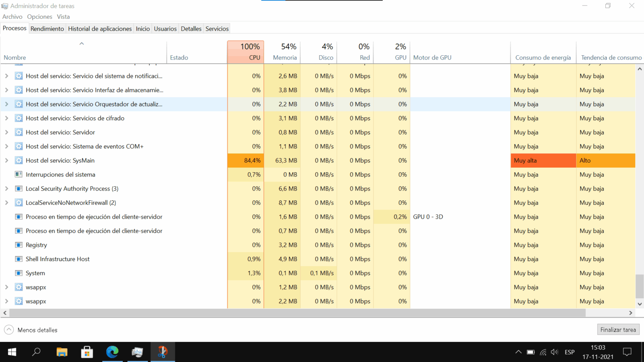Screen dimensions: 644x362
Task: Click the Finalizar tarea button
Action: 618,330
